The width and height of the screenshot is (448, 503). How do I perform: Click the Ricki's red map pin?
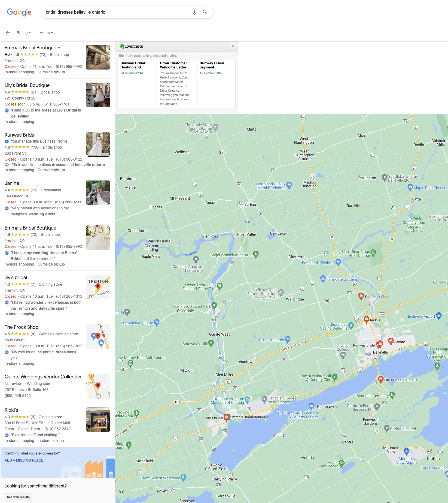tap(367, 319)
